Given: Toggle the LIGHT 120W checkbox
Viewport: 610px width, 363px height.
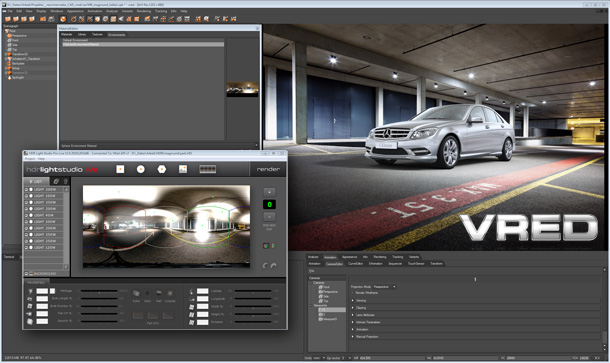Looking at the screenshot, I should [x=26, y=247].
